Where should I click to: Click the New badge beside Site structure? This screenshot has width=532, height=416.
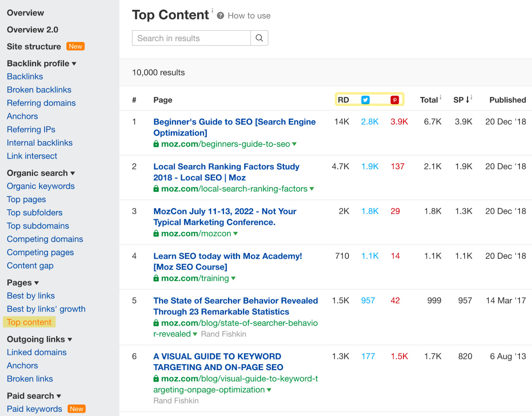75,46
